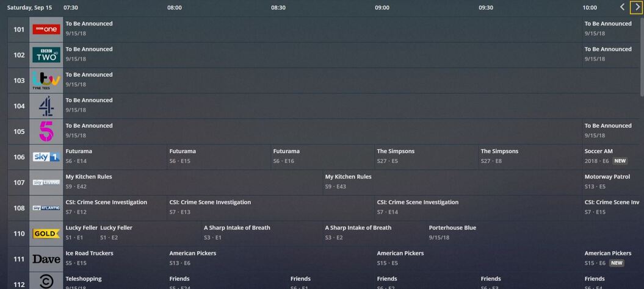Viewport: 644px width, 289px height.
Task: Go back with the left arrow
Action: point(623,7)
